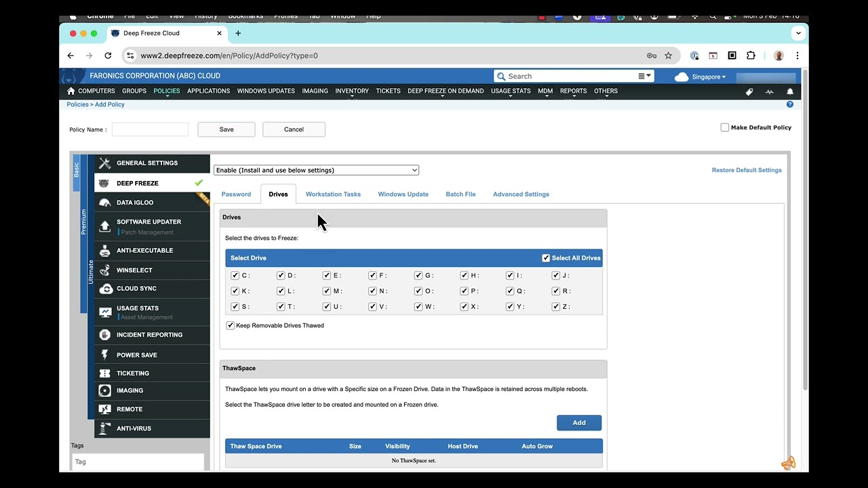Screen dimensions: 868x488
Task: Save the policy
Action: coord(226,129)
